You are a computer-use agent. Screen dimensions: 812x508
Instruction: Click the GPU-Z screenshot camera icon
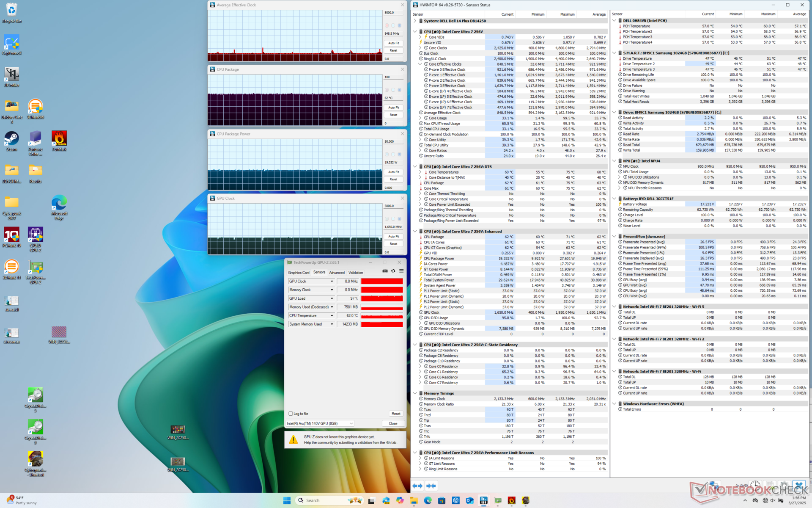coord(385,271)
